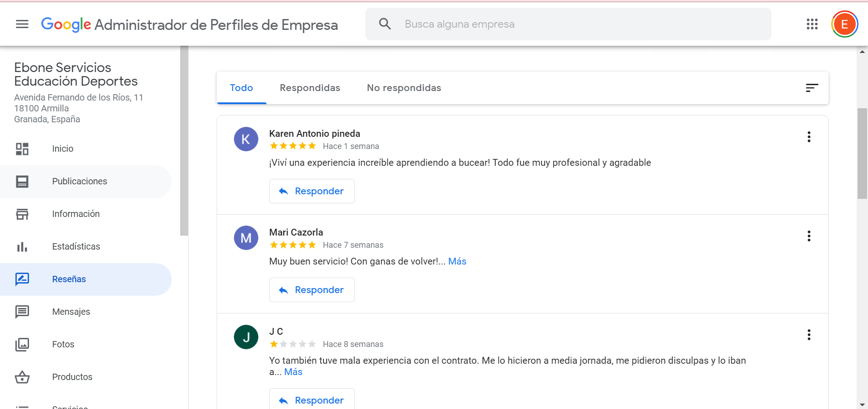The image size is (868, 409).
Task: Select the Productos basket icon
Action: pos(22,377)
